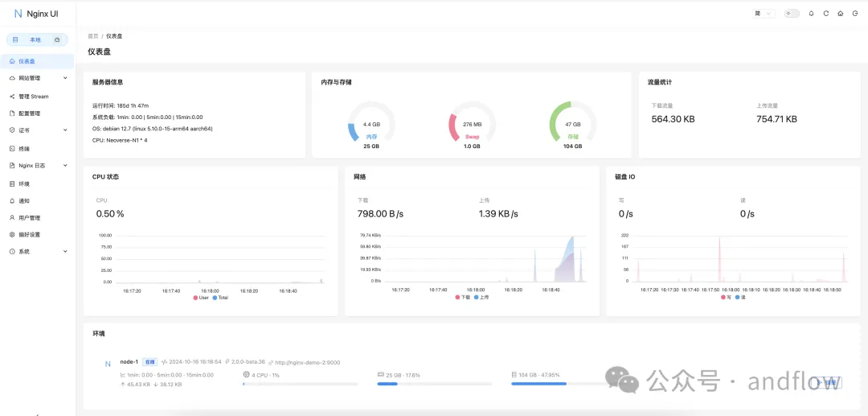Click the 首页 breadcrumb link

coord(93,36)
